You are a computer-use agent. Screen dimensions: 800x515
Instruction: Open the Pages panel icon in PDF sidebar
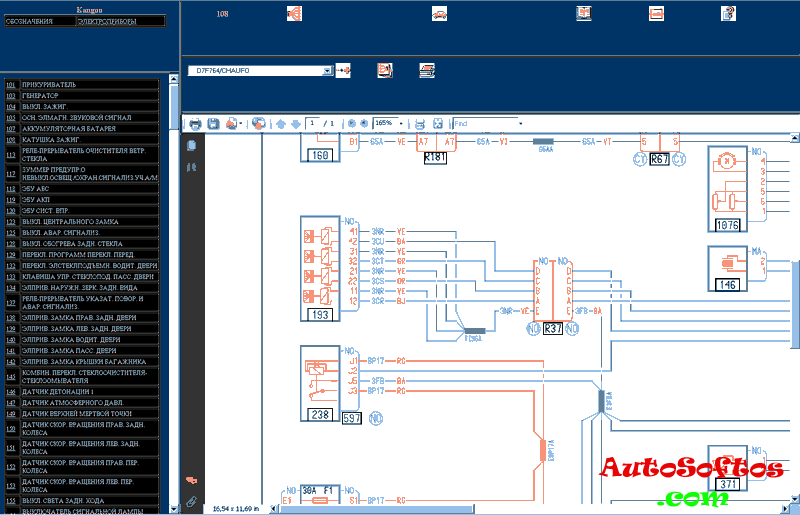(x=191, y=145)
